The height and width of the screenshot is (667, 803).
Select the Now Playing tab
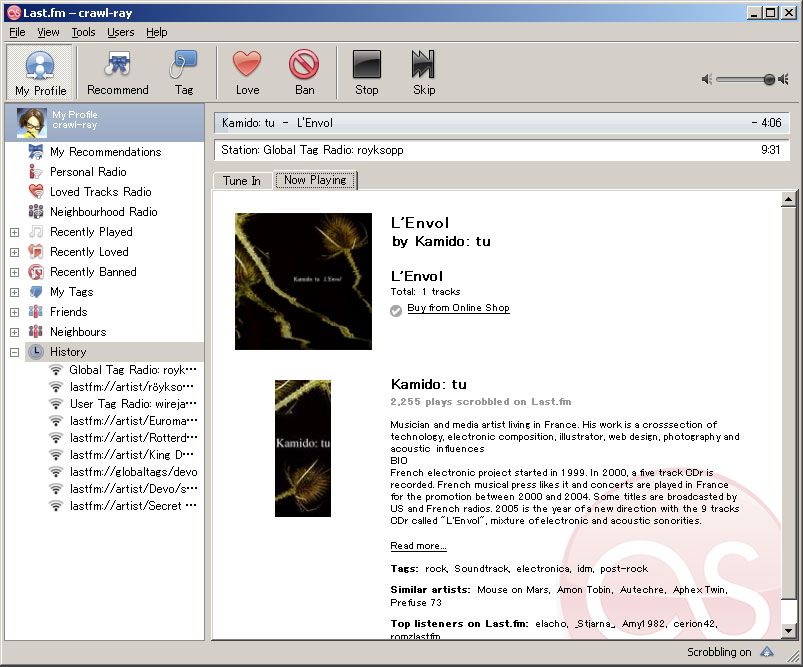pos(315,180)
